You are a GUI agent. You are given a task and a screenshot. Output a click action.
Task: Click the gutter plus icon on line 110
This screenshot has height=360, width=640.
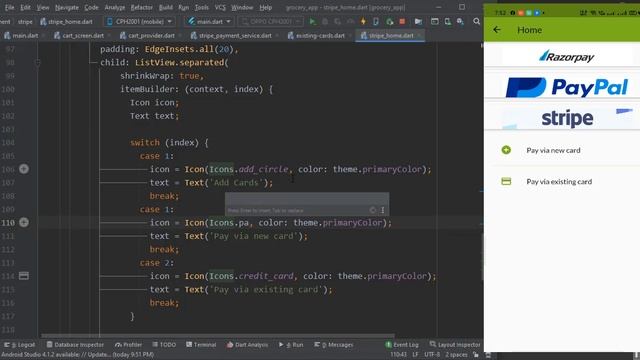coord(24,222)
